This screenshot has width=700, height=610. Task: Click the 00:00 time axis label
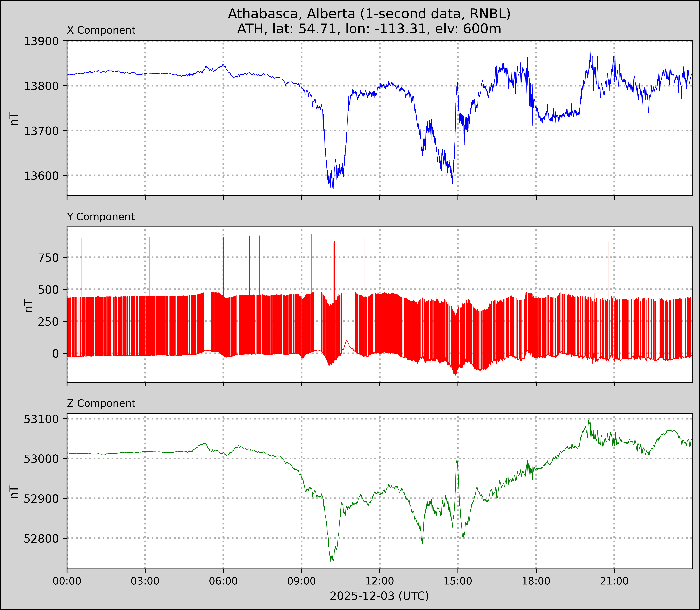(x=67, y=581)
